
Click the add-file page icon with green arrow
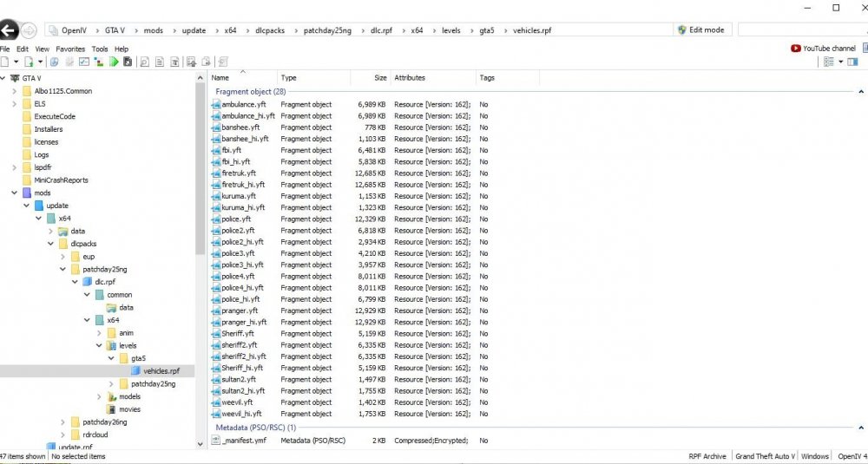click(29, 62)
